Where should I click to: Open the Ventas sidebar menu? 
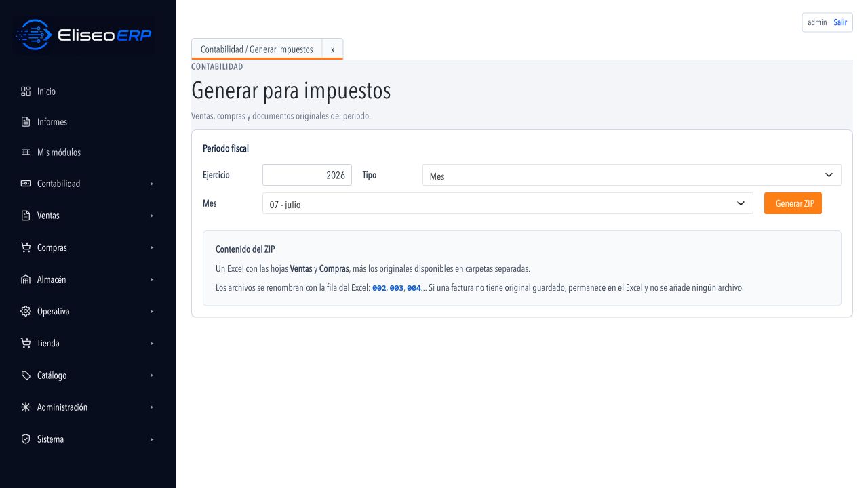pyautogui.click(x=88, y=216)
